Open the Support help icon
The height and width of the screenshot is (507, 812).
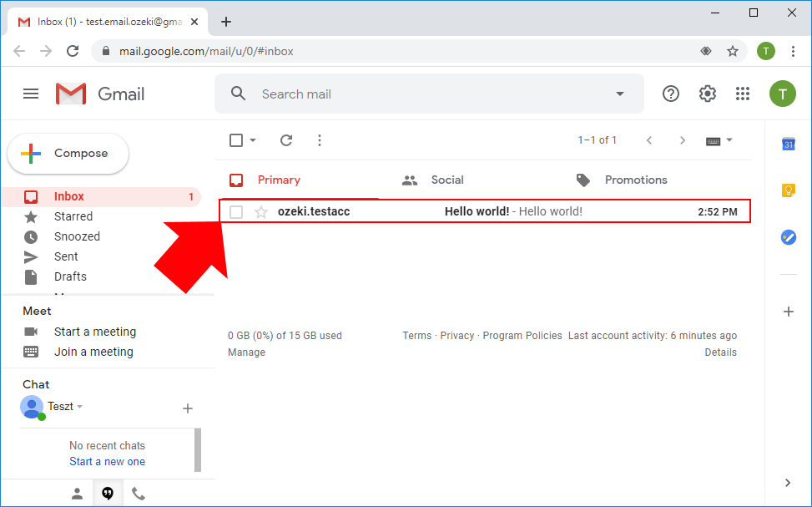pyautogui.click(x=671, y=94)
